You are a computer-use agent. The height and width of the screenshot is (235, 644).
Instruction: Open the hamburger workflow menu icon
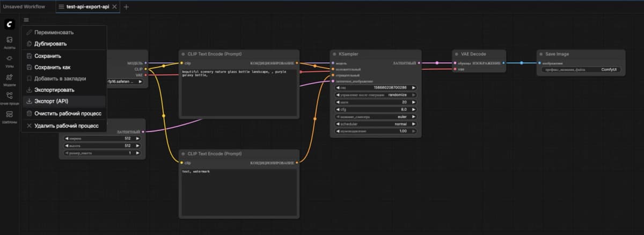(x=26, y=20)
